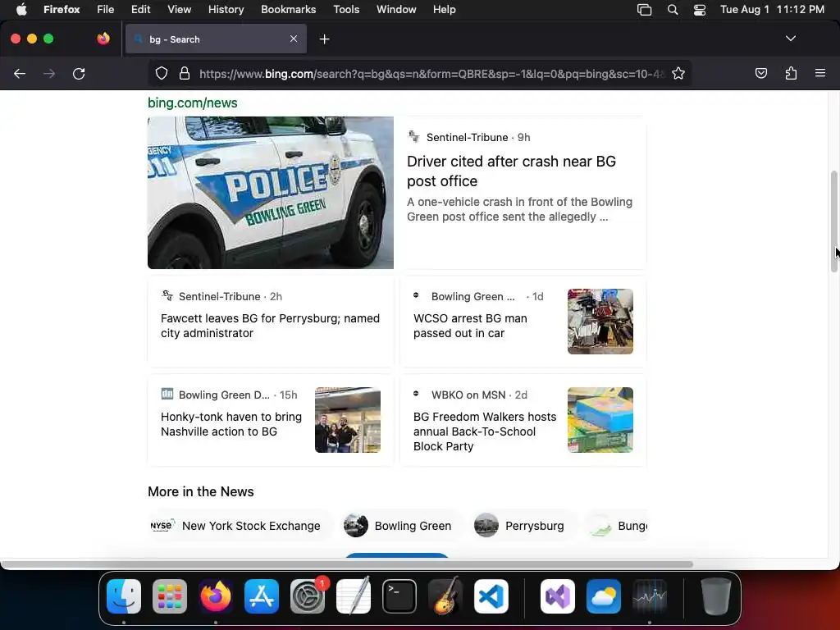Open WCSO arrest story thumbnail image

(x=600, y=322)
